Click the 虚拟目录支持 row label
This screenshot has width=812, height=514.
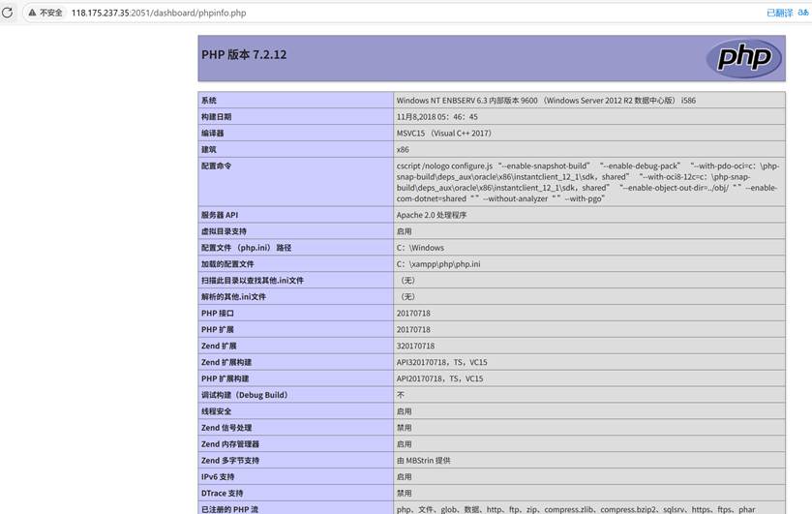224,231
